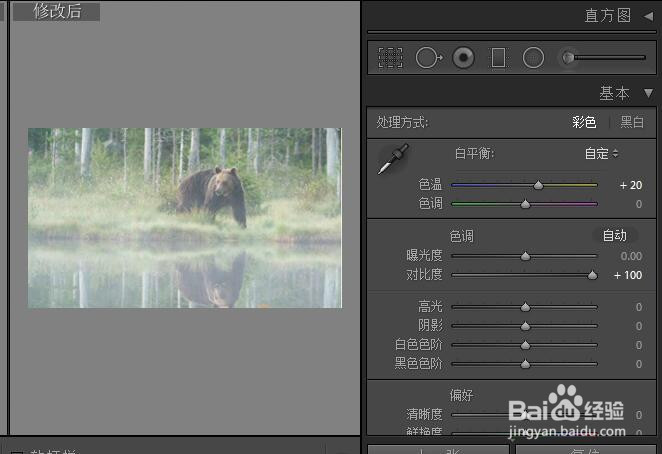The image size is (662, 454).
Task: Click the 曝光度 slider handle
Action: coord(525,256)
